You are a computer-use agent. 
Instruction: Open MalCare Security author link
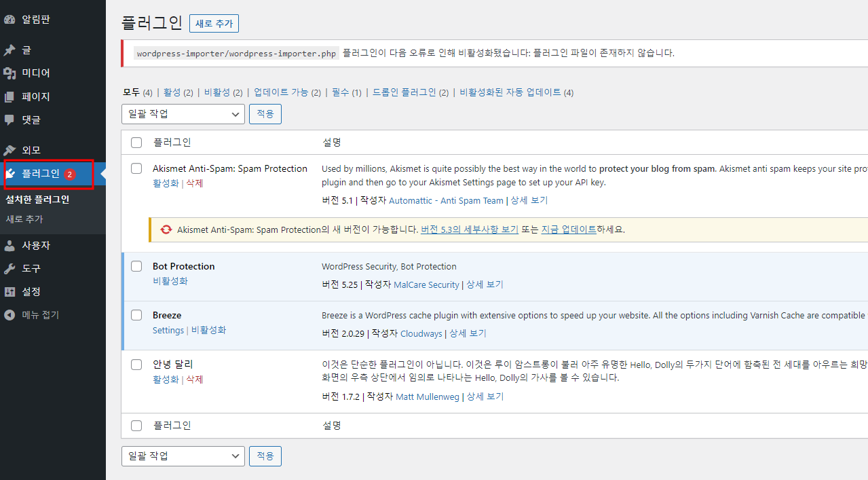426,285
